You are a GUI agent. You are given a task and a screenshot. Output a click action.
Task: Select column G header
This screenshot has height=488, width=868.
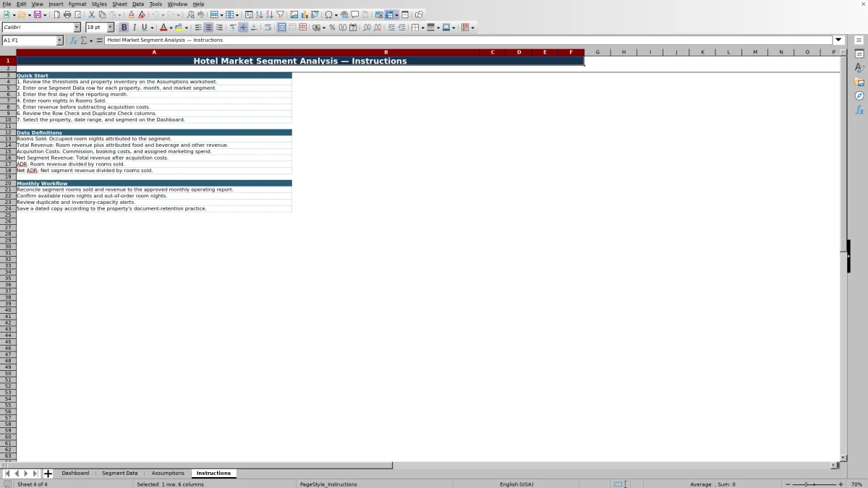point(597,52)
